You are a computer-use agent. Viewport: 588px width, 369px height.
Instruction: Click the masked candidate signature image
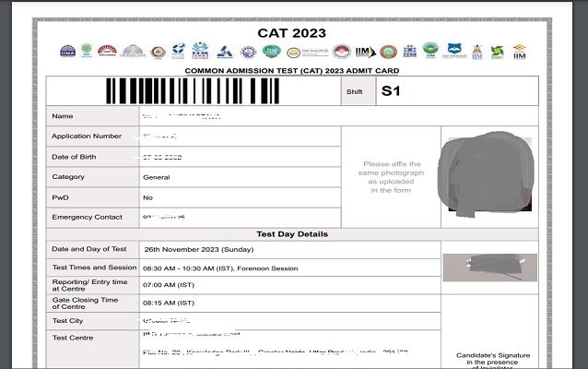(489, 268)
